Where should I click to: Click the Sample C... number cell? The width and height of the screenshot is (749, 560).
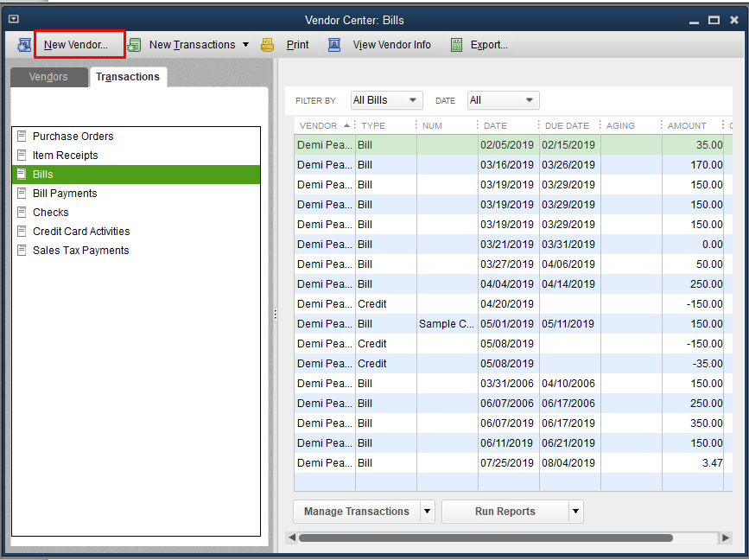click(x=447, y=324)
